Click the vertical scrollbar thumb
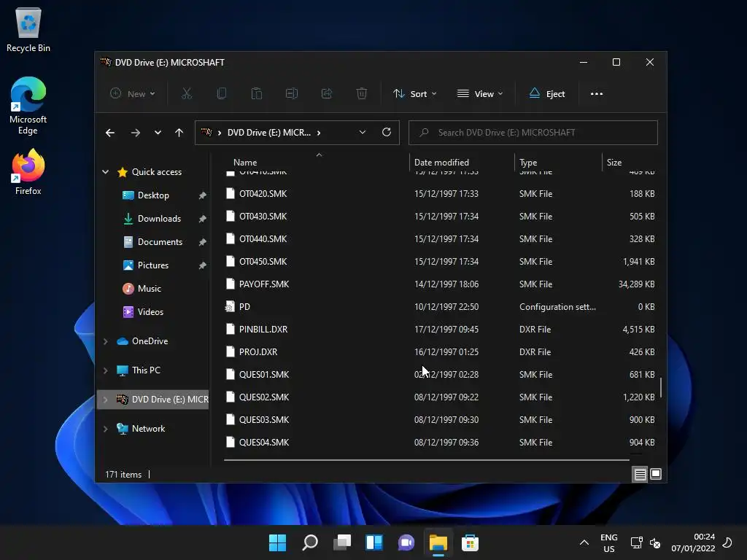This screenshot has width=747, height=560. coord(661,388)
